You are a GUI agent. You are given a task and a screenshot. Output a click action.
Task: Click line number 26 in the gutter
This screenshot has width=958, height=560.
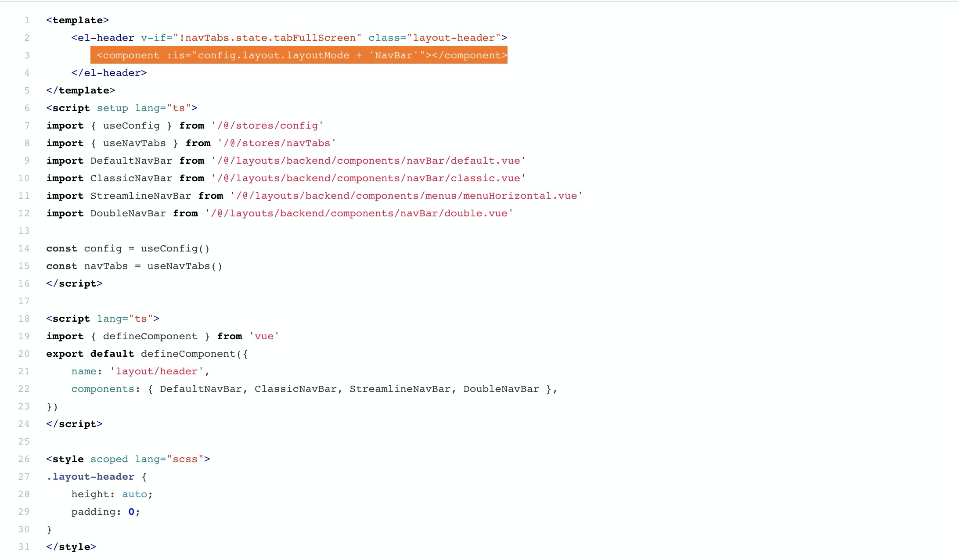[24, 459]
